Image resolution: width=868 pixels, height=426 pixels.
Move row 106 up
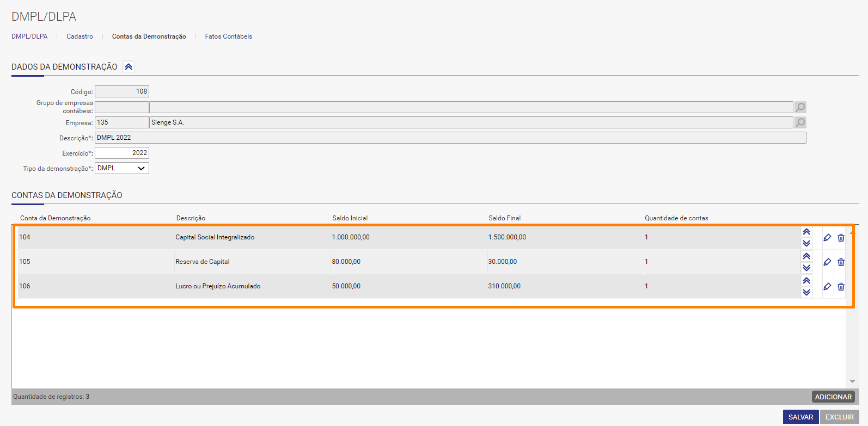[x=806, y=281]
